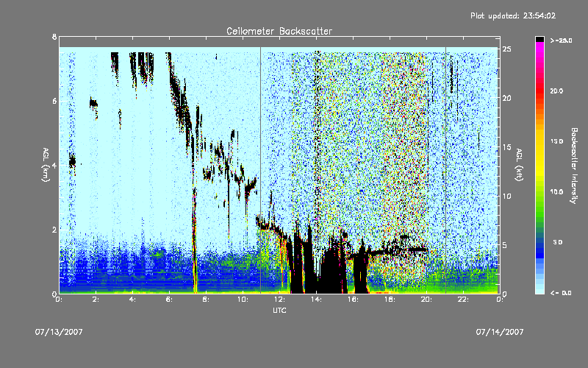This screenshot has width=588, height=368.
Task: Click the red region near 20.0 on the colorbar
Action: click(539, 90)
